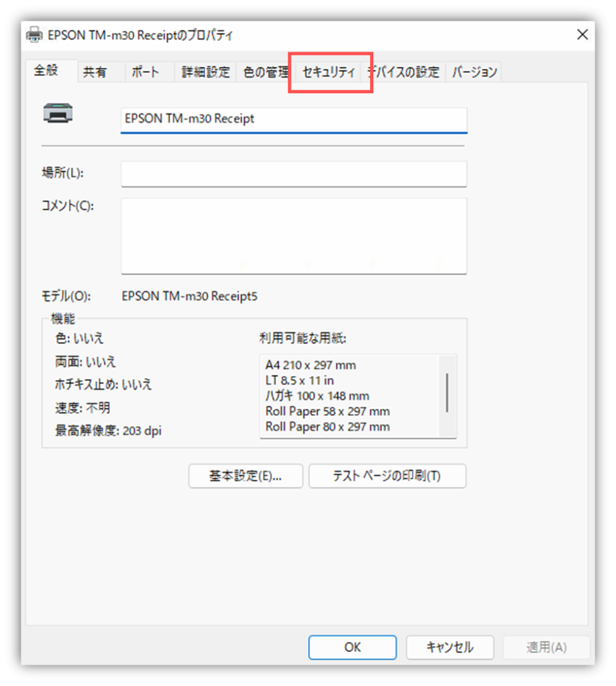Select A4 210 x 297 mm in paper list
616x686 pixels.
click(311, 365)
